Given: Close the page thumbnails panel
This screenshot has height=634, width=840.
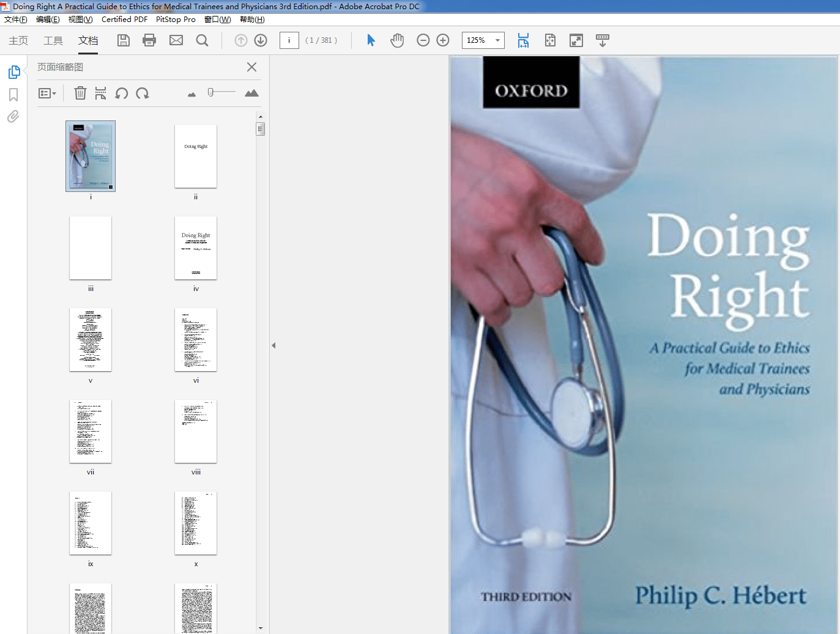Looking at the screenshot, I should point(251,67).
